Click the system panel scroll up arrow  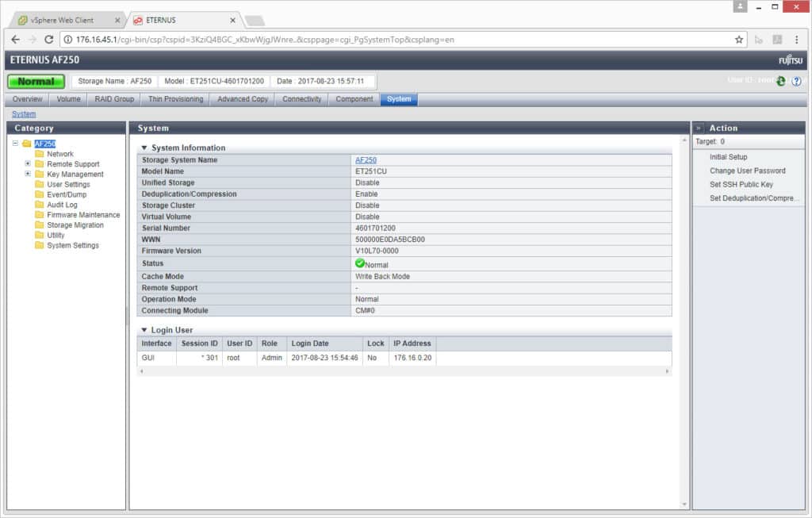(684, 140)
